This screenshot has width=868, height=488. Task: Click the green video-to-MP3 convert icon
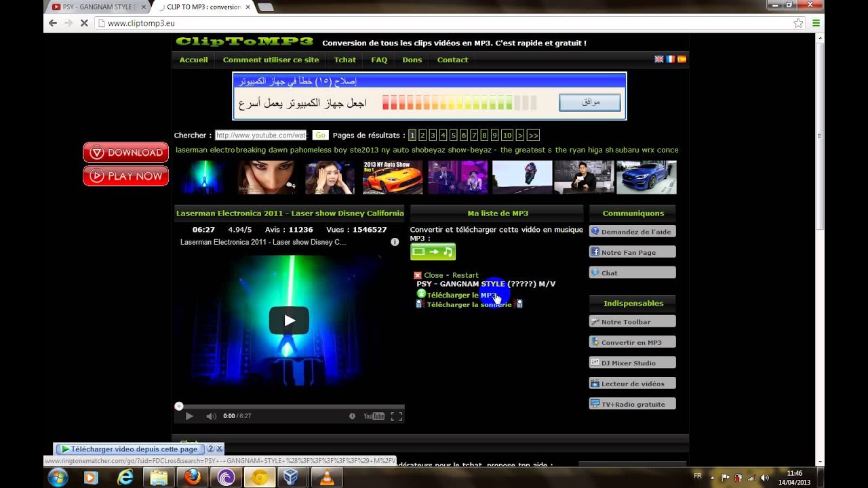pyautogui.click(x=433, y=251)
